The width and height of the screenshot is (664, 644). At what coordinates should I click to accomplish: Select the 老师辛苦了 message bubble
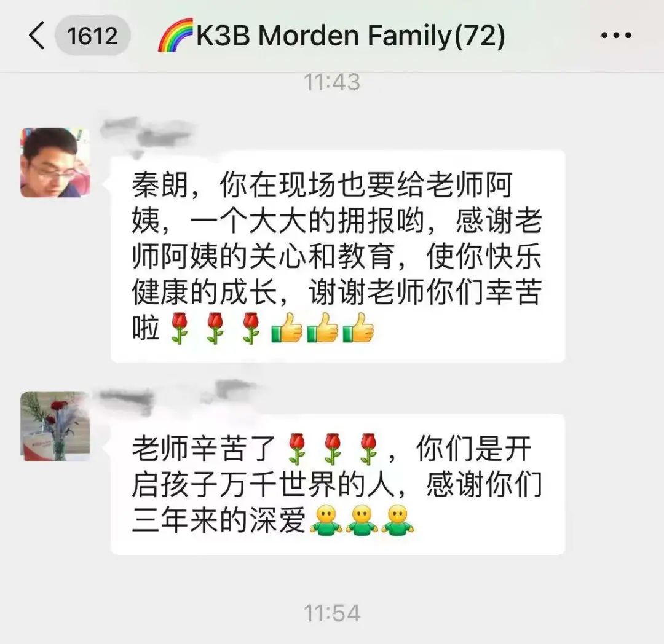click(x=338, y=484)
